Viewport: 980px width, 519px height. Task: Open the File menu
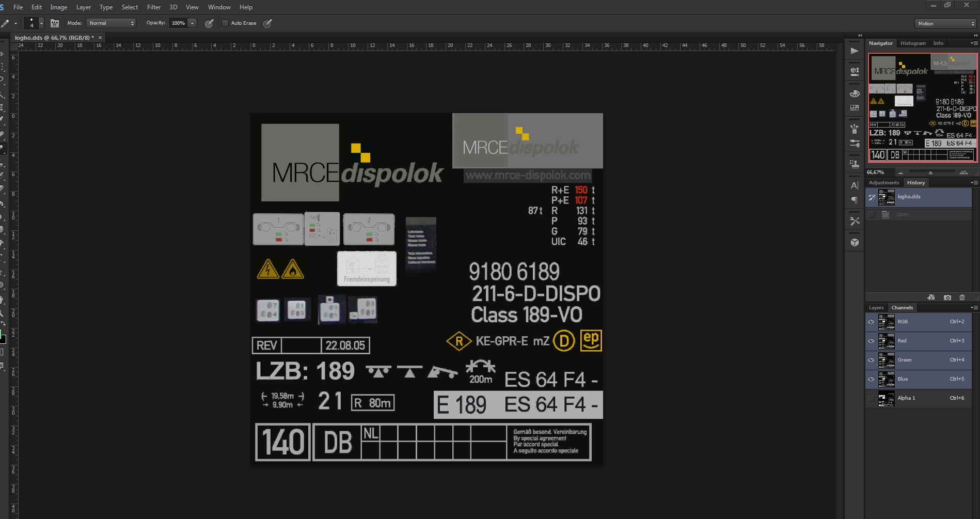click(x=18, y=7)
